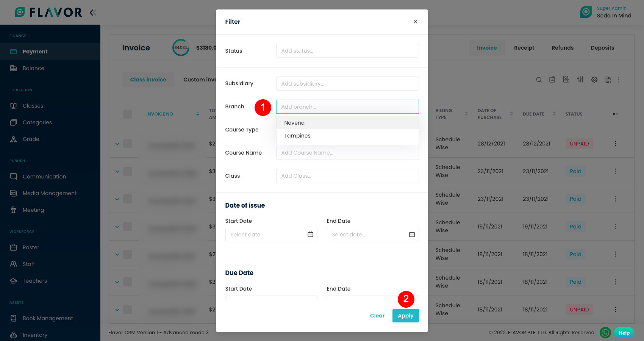Select the Class invoice sub-tab
644x341 pixels.
(x=148, y=80)
